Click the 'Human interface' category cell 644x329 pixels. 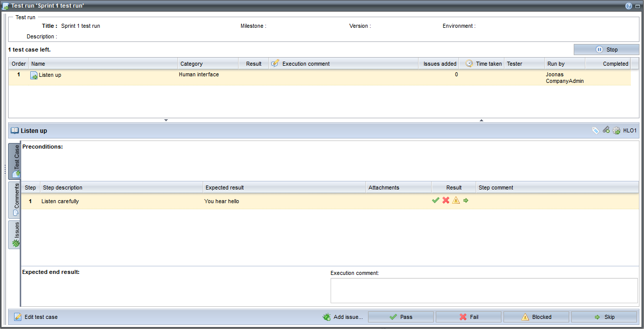(199, 74)
